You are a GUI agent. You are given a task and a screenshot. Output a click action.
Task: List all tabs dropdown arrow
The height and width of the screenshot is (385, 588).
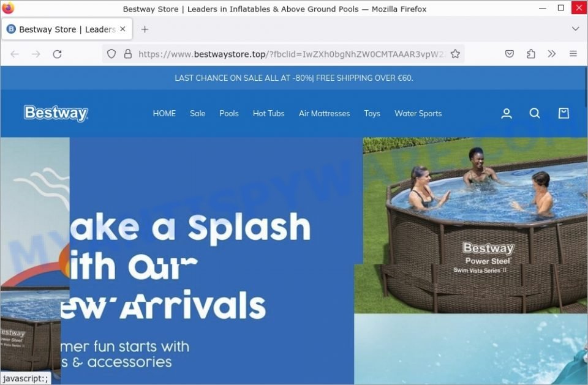coord(575,29)
